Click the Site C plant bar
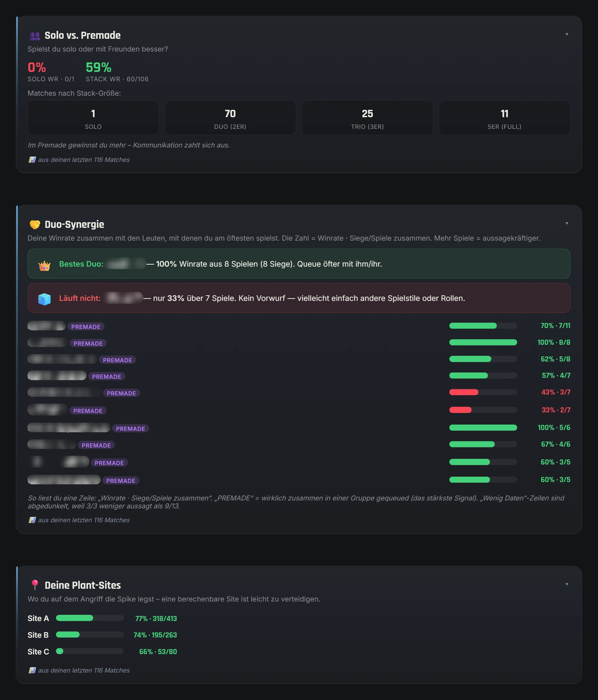The image size is (598, 700). [x=90, y=651]
